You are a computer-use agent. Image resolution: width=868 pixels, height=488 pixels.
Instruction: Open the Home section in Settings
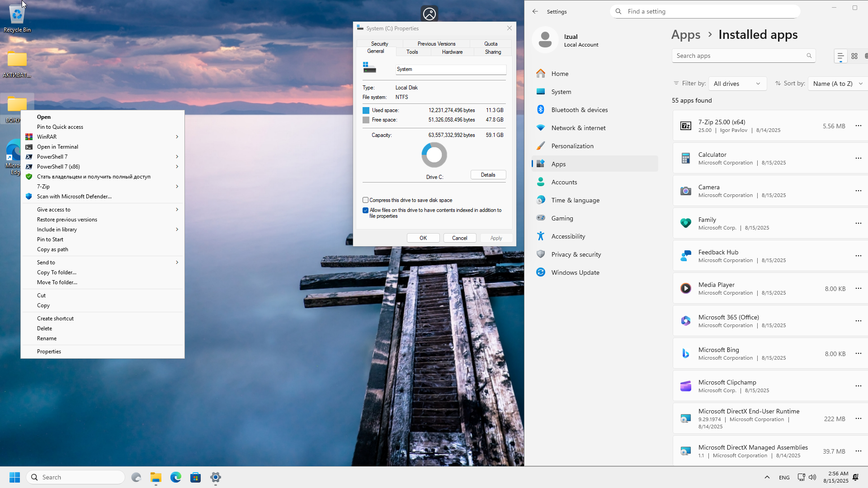coord(594,74)
